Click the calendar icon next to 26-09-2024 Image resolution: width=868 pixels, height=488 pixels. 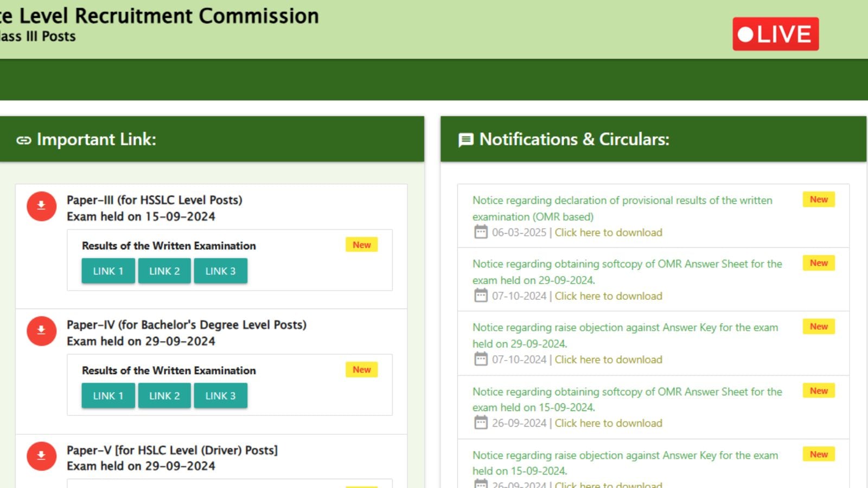point(481,423)
